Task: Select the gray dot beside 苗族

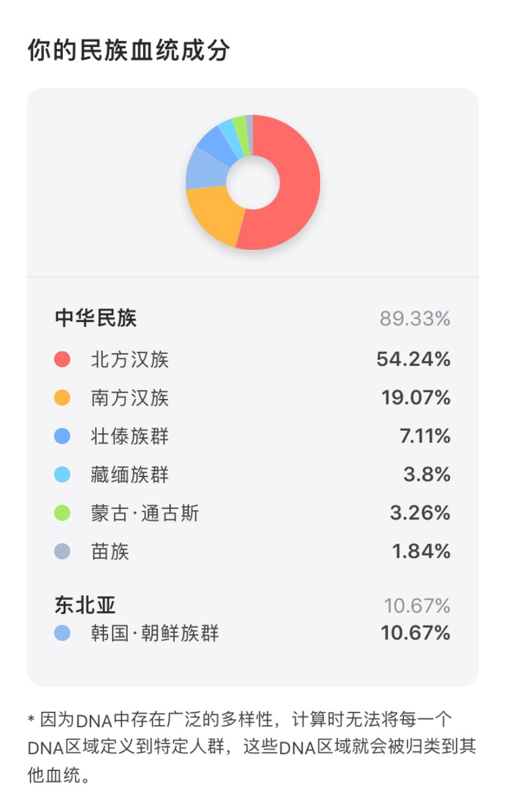Action: coord(62,552)
